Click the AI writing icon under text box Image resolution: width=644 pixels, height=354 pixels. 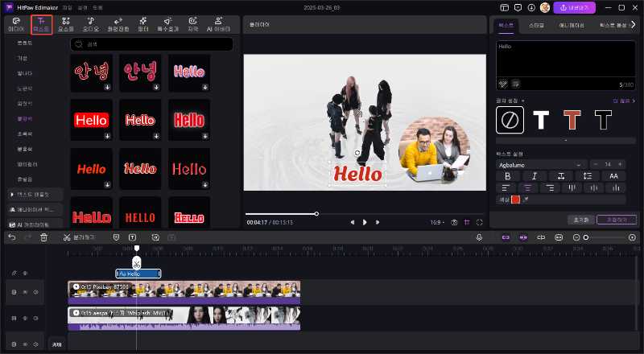coord(503,84)
